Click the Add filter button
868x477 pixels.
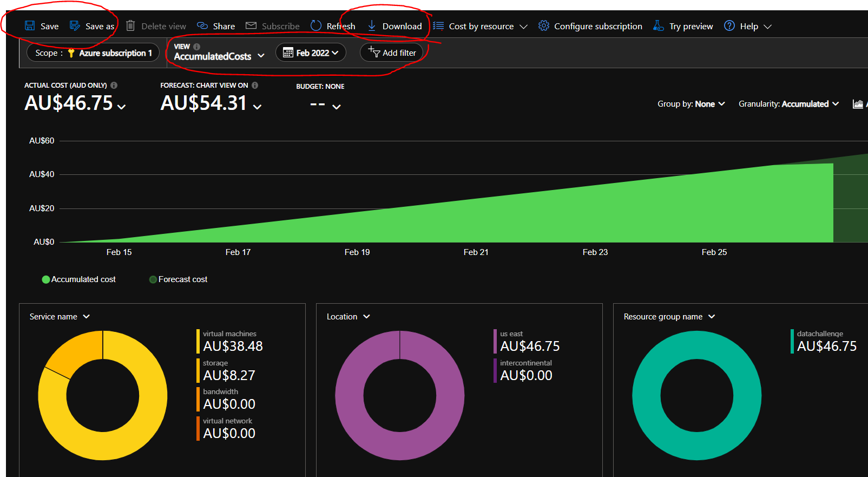[x=391, y=53]
